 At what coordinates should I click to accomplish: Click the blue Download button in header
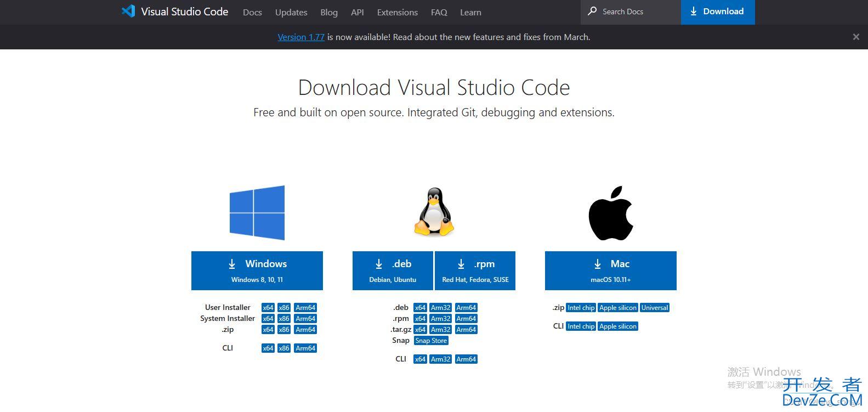[718, 12]
